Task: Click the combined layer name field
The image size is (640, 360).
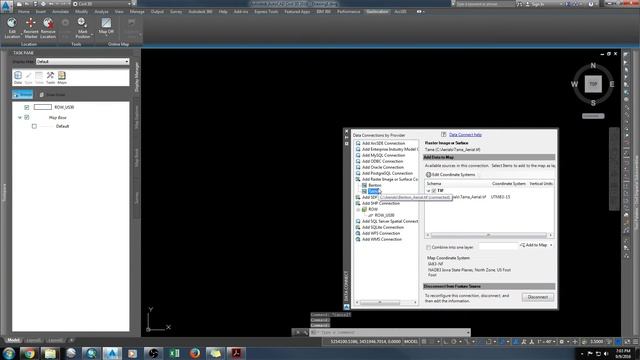Action: point(498,246)
